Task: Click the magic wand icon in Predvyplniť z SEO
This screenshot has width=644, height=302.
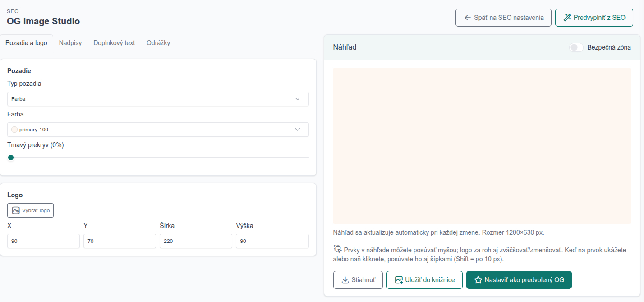Action: [567, 18]
